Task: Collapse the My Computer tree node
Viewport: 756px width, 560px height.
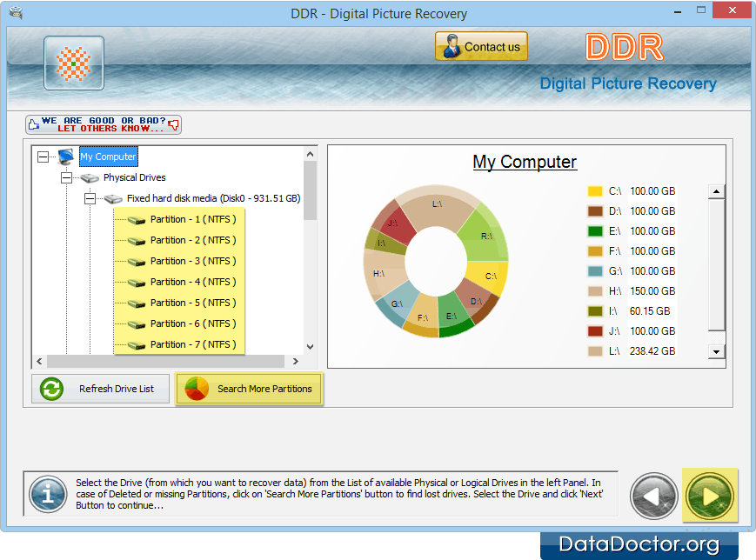Action: pos(43,157)
